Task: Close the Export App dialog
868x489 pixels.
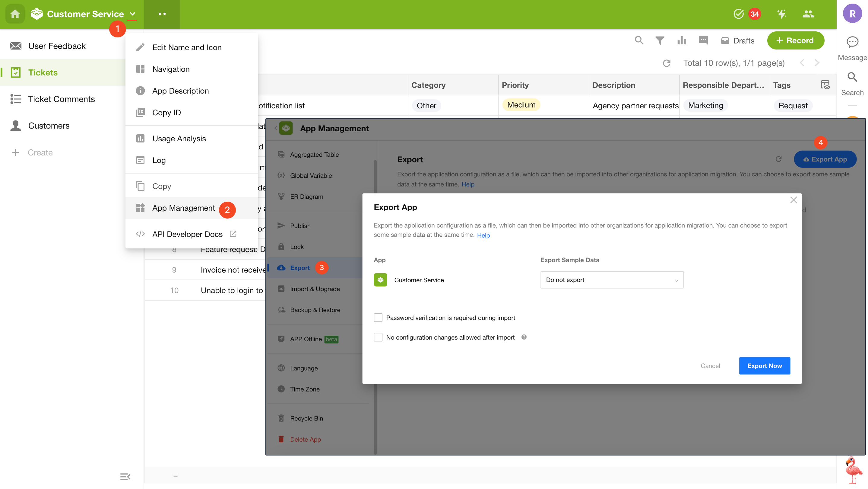Action: [x=793, y=200]
